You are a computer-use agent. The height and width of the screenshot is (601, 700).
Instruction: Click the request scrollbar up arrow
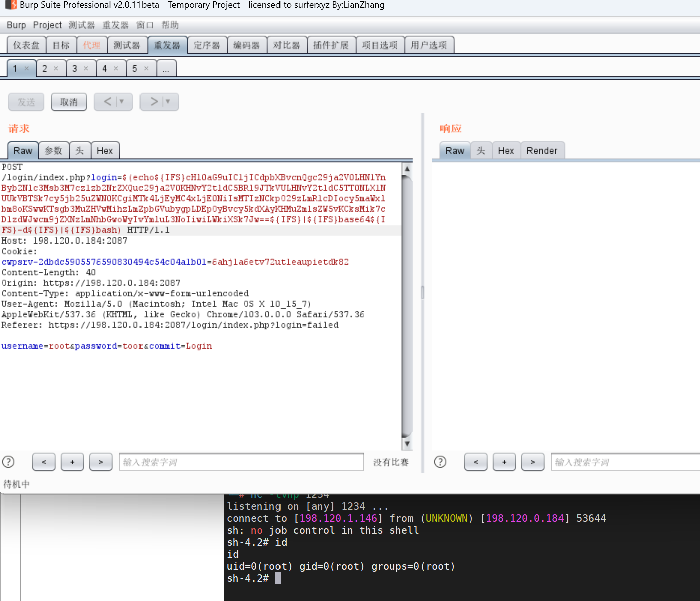click(x=407, y=169)
